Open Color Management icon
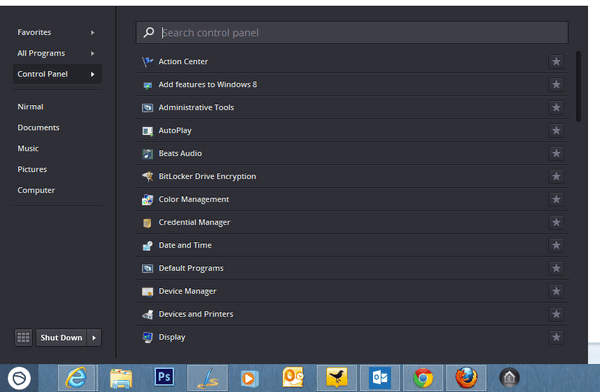This screenshot has width=600, height=392. pos(147,199)
